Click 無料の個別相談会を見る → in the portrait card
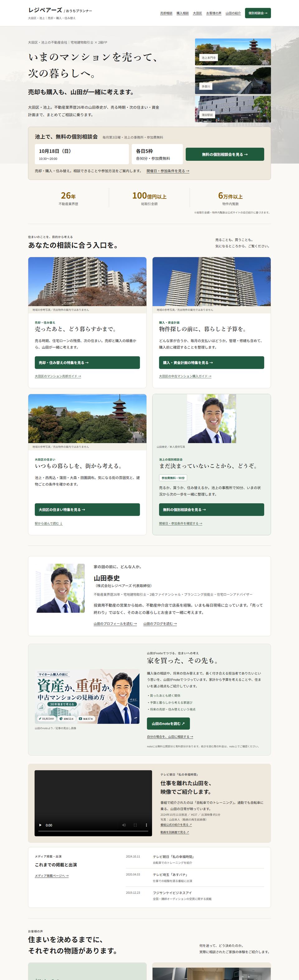This screenshot has height=980, width=299. click(211, 509)
